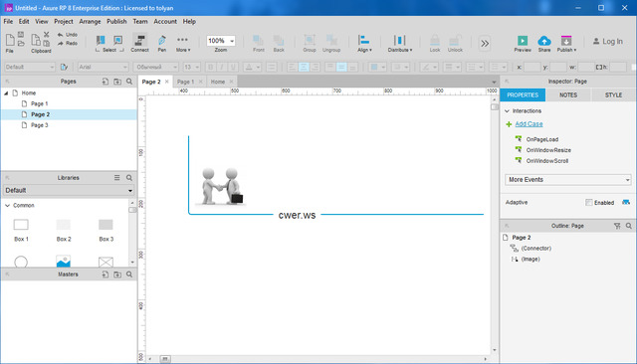Open the Publish menu icon
Viewport: 637px width, 364px height.
pos(566,43)
